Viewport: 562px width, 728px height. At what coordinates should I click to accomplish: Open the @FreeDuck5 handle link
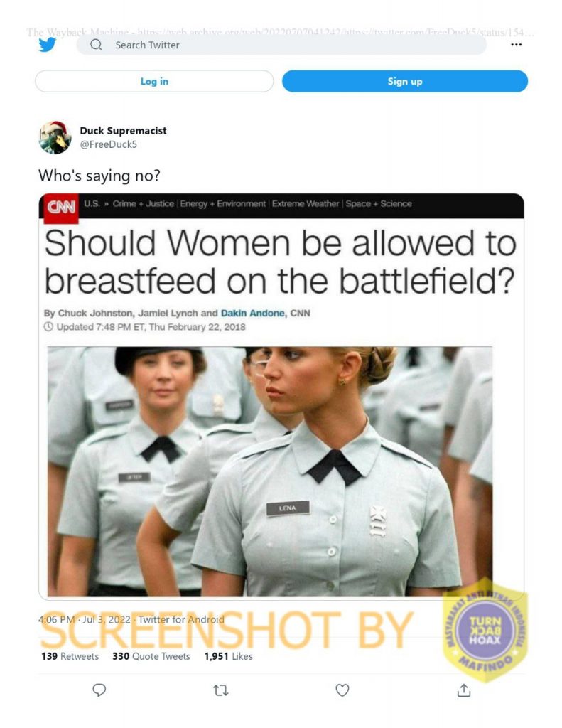pyautogui.click(x=109, y=144)
